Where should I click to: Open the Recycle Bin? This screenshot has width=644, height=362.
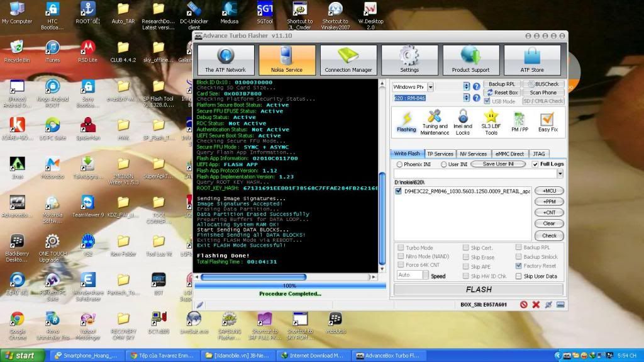17,52
